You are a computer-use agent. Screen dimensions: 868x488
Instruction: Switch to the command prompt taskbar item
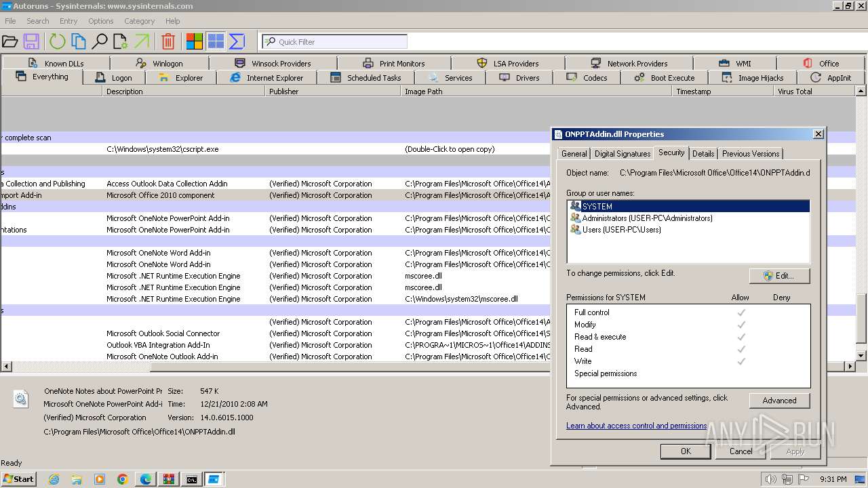[192, 479]
